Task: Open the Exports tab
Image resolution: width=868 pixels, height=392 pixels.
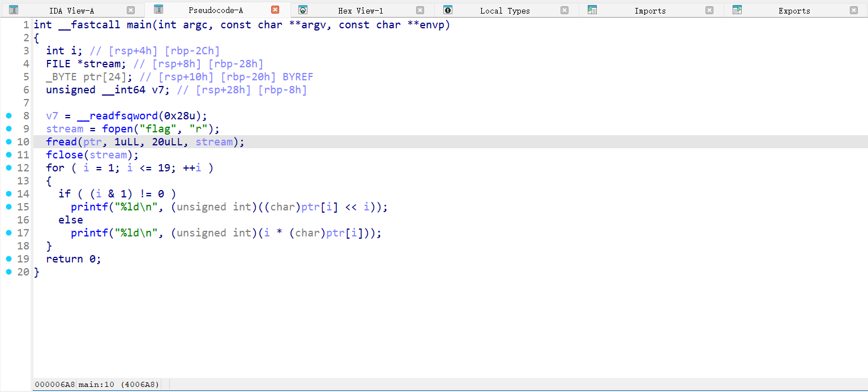Action: click(794, 11)
